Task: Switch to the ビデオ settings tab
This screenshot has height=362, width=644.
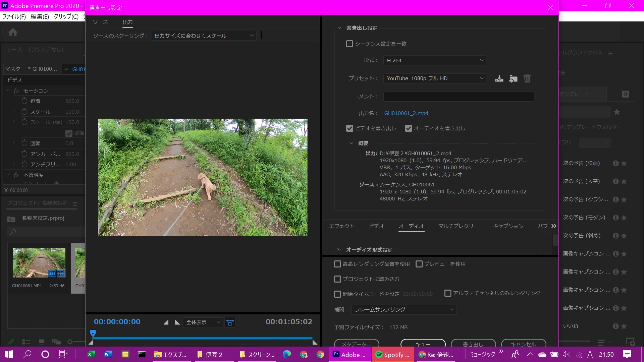Action: pos(376,226)
